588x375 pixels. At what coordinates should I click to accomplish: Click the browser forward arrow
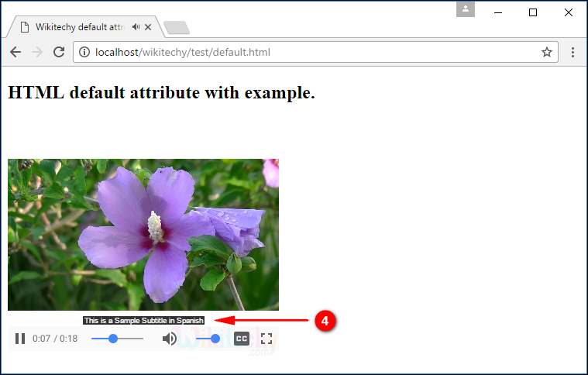pos(36,52)
